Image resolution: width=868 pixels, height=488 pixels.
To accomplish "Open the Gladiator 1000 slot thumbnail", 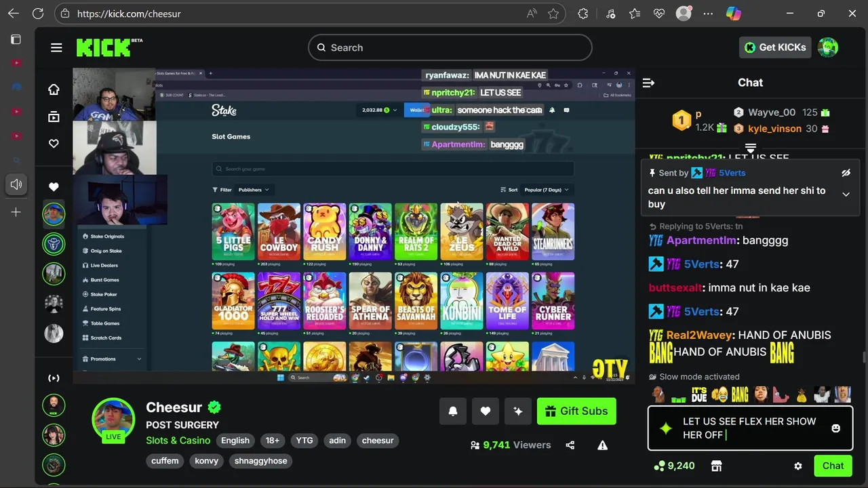I will pyautogui.click(x=233, y=301).
